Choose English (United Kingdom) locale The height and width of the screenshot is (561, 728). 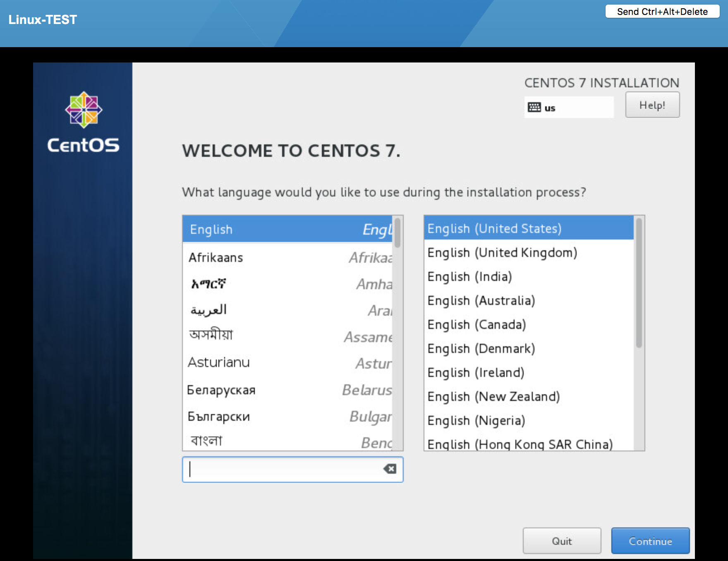(x=529, y=252)
